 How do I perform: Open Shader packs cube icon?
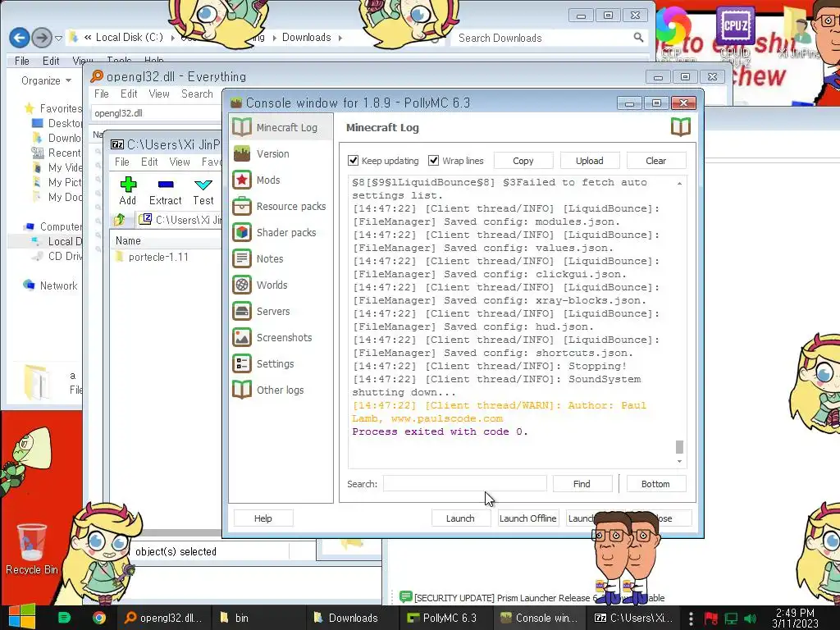242,232
